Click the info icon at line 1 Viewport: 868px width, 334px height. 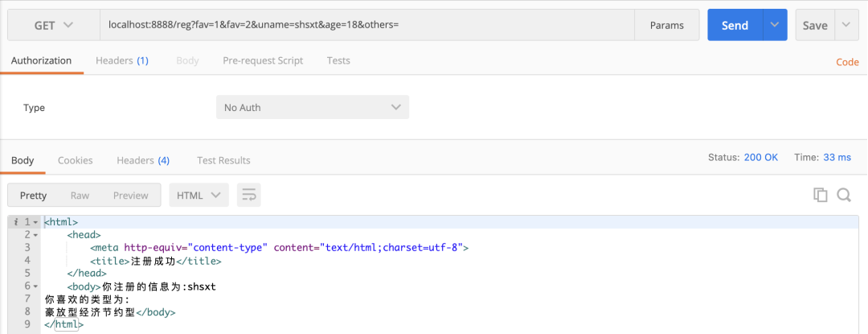coord(17,221)
